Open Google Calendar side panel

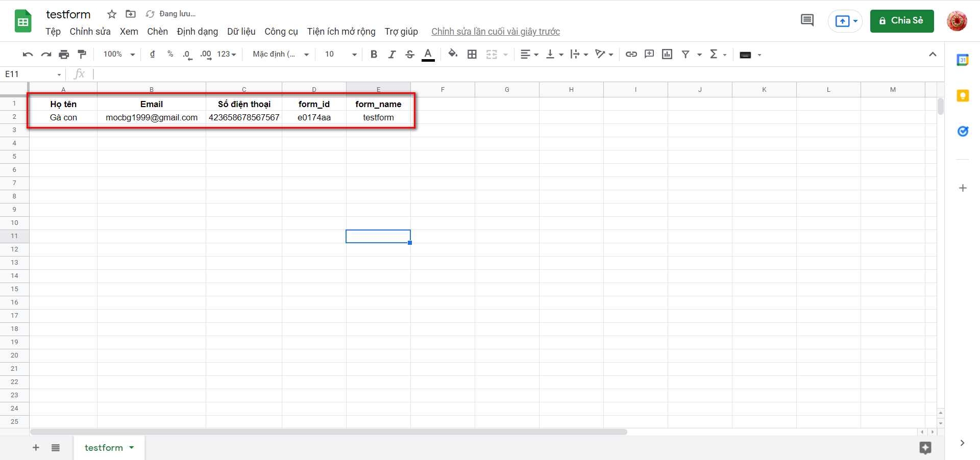963,60
